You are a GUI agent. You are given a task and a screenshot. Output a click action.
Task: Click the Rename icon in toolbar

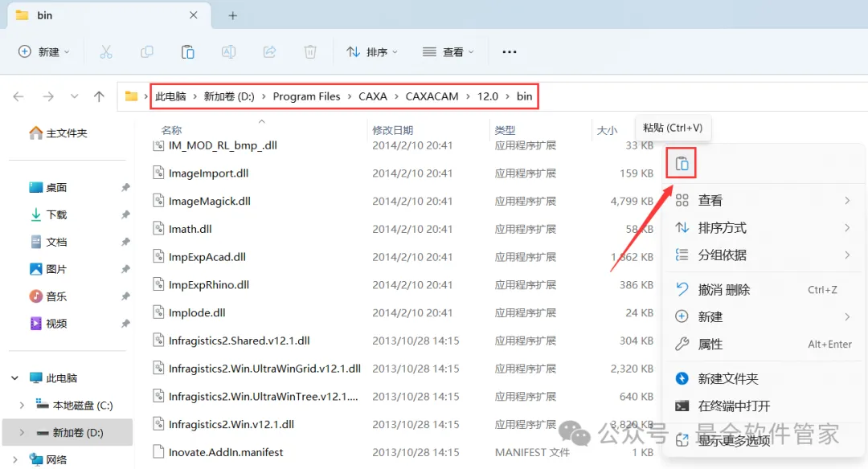[228, 52]
